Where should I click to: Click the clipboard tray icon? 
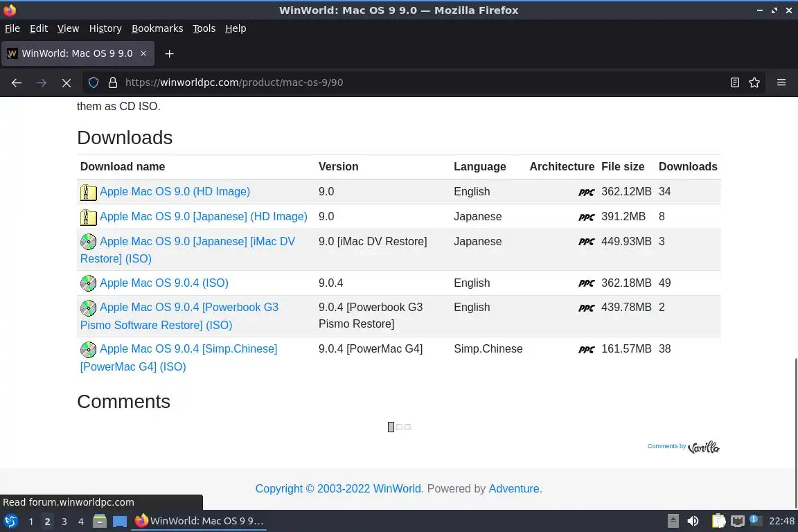[718, 521]
